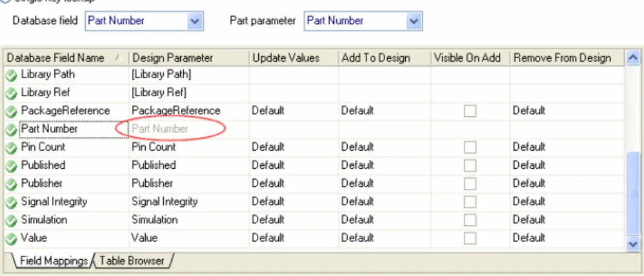This screenshot has width=644, height=276.
Task: Toggle Visible On Add checkbox for Publisher
Action: click(x=470, y=183)
